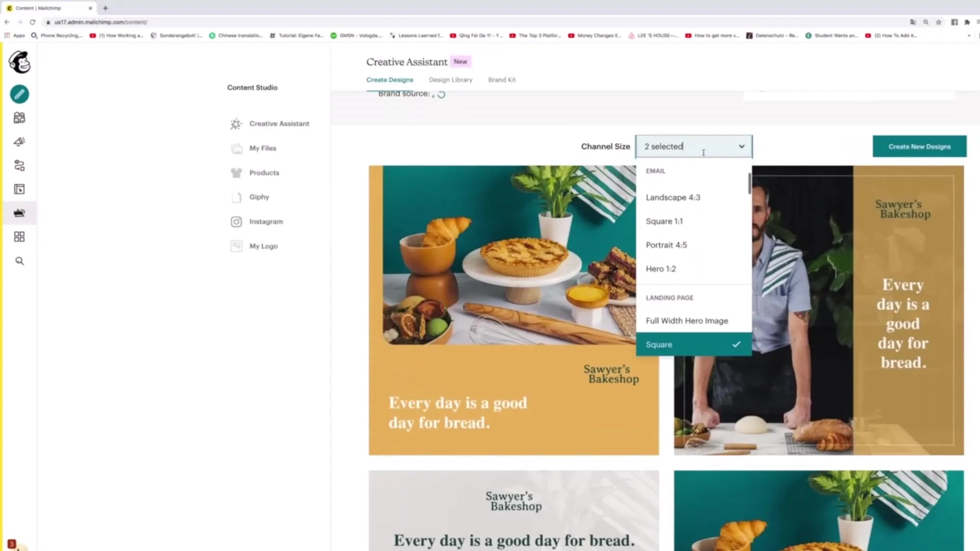The image size is (980, 551).
Task: Click Create Designs tab
Action: point(390,80)
